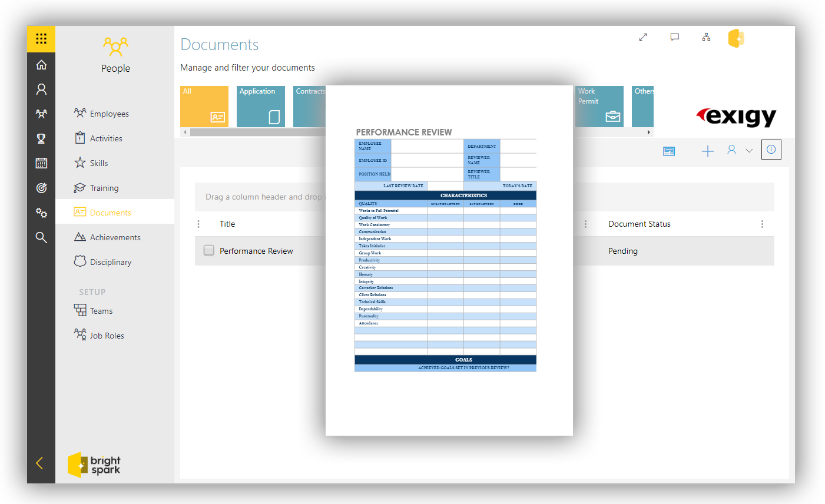
Task: Add a new document with plus
Action: (x=708, y=151)
